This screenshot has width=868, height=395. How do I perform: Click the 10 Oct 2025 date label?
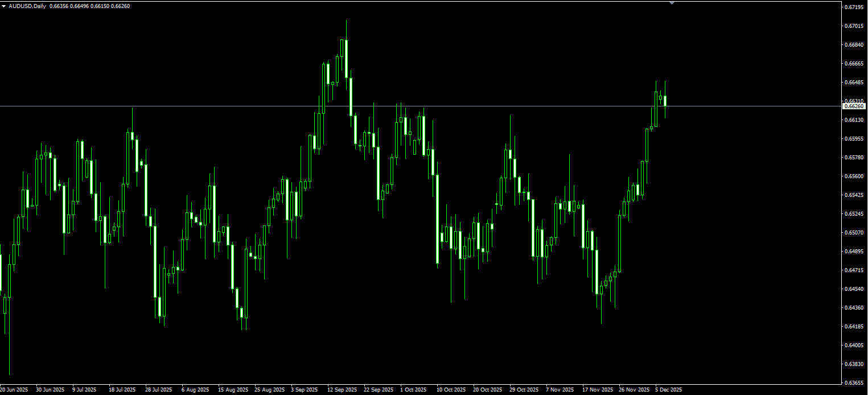click(451, 390)
